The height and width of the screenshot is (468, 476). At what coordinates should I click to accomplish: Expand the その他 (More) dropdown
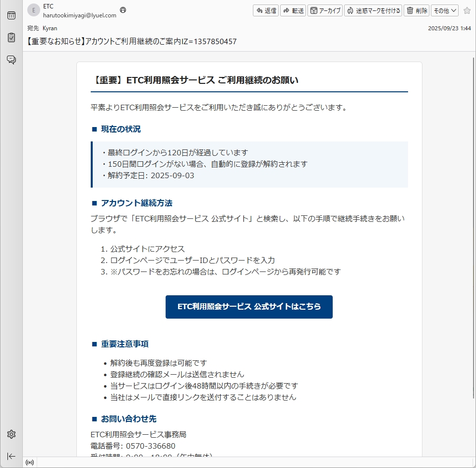point(444,10)
